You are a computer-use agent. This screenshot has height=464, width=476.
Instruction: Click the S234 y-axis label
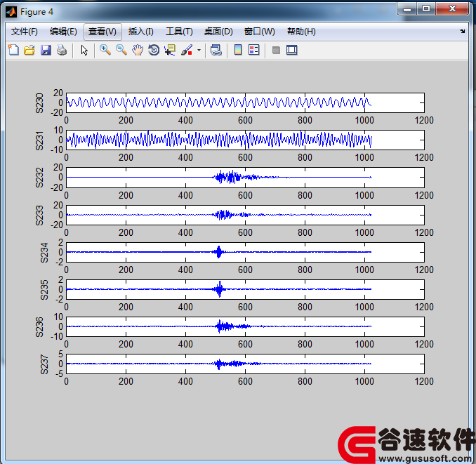coord(44,253)
